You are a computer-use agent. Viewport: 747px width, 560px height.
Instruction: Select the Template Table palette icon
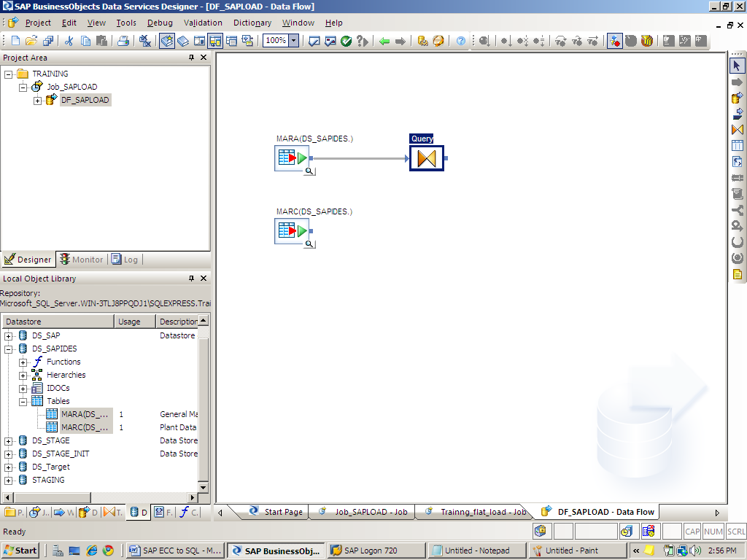pyautogui.click(x=738, y=145)
